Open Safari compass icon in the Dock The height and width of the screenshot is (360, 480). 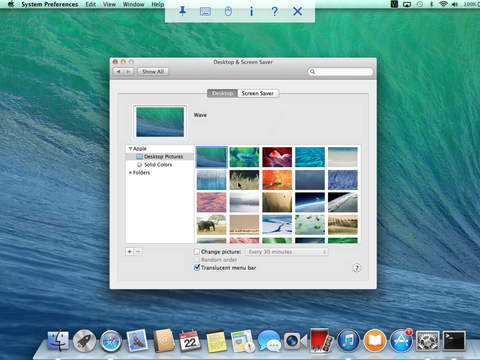[111, 341]
